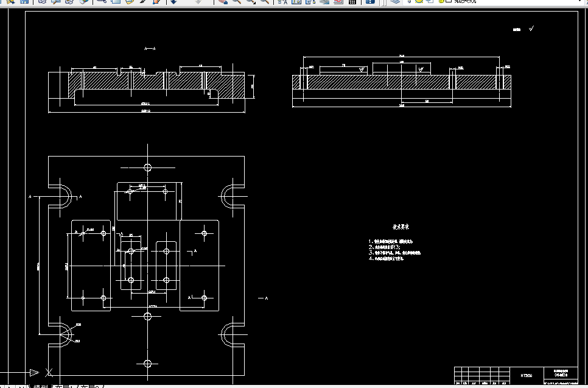Screen dimensions: 588x388
Task: Activate the Match Properties brush icon
Action: [x=143, y=1]
